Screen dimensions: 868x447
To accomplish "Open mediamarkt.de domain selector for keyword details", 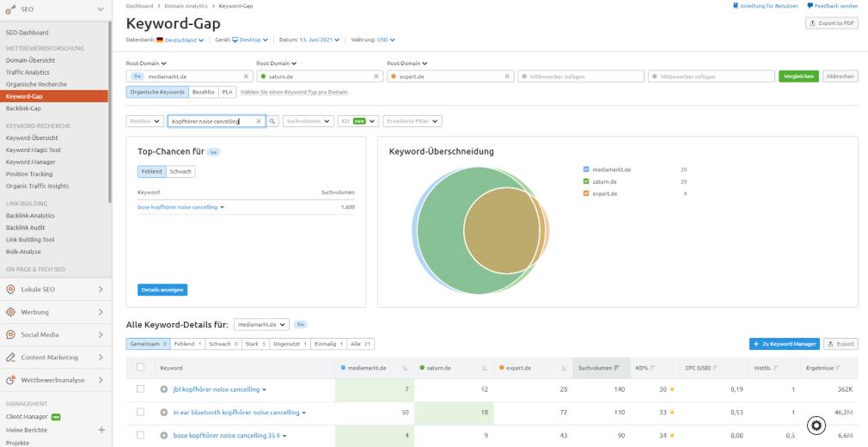I will 261,324.
